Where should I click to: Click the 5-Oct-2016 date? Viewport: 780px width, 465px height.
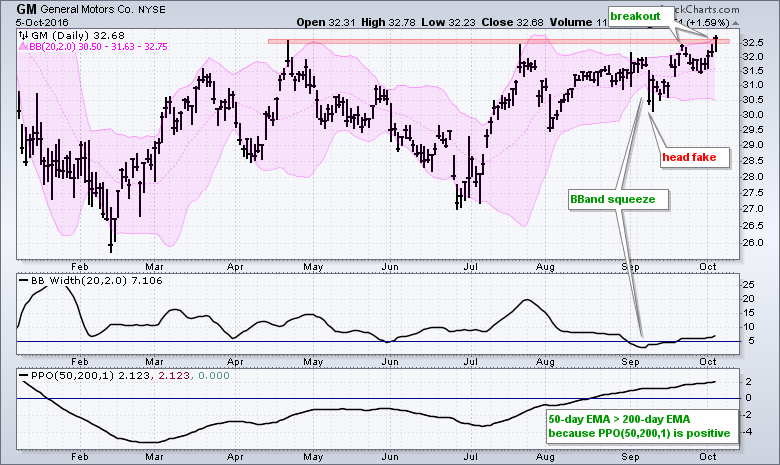42,22
